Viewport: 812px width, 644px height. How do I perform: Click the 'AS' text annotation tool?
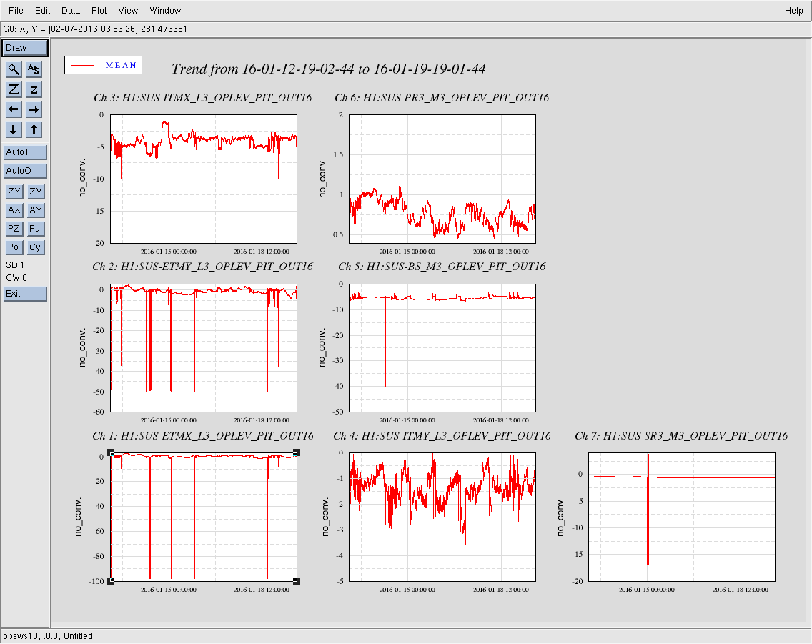tap(34, 69)
